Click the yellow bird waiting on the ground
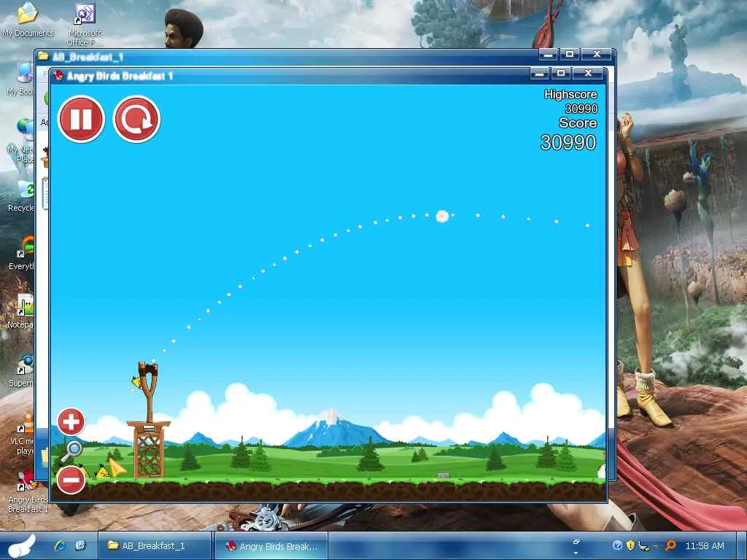The height and width of the screenshot is (560, 747). point(102,472)
